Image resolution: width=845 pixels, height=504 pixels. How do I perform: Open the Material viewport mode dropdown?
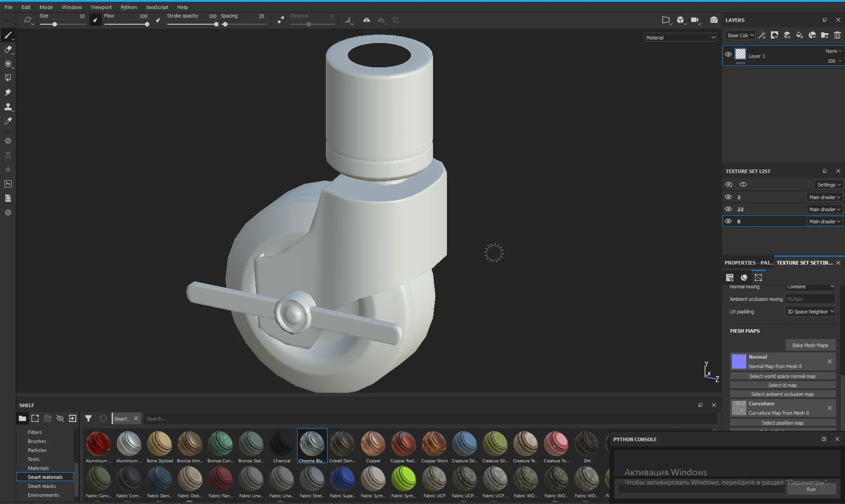click(680, 38)
